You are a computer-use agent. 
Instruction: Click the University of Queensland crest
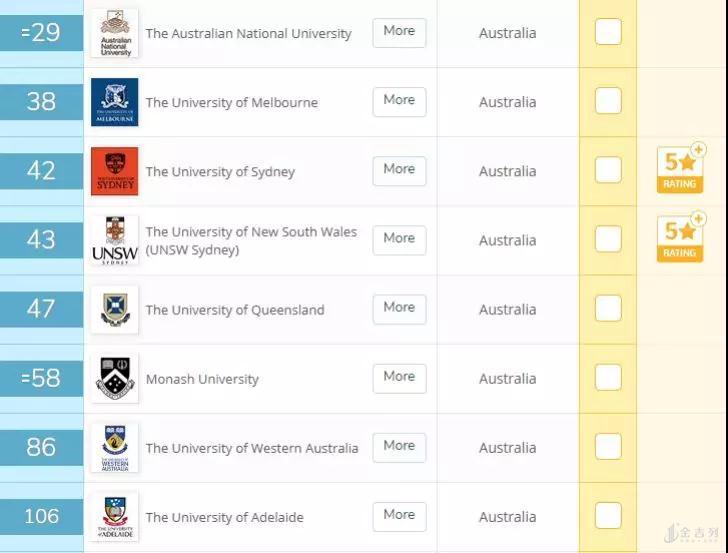[x=115, y=310]
